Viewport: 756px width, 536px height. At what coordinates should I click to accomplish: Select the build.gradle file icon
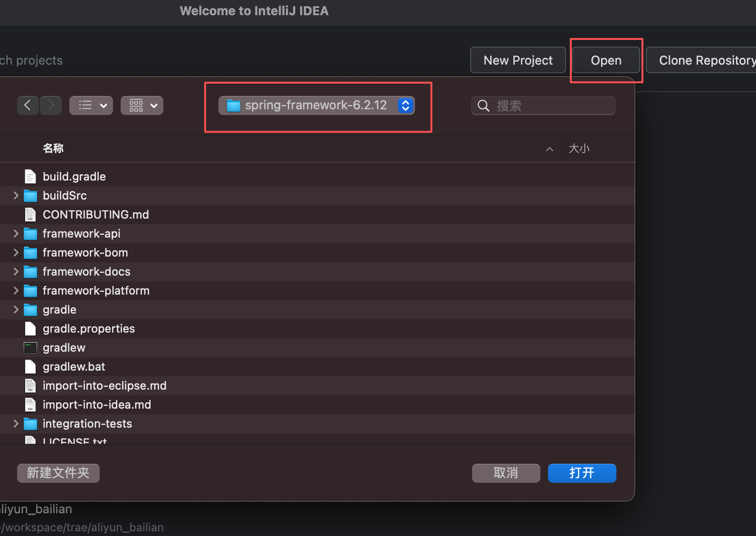coord(30,176)
